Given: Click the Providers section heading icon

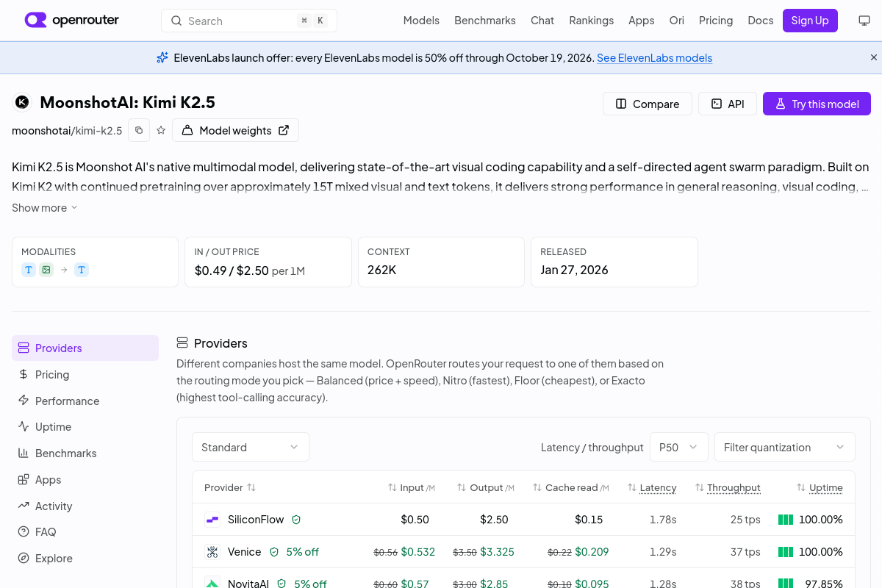Looking at the screenshot, I should (182, 343).
